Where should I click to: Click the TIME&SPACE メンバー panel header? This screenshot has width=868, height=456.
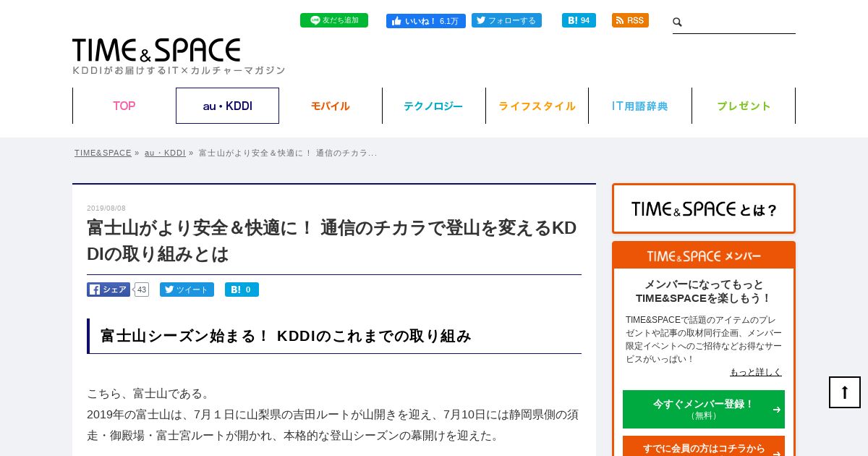704,256
